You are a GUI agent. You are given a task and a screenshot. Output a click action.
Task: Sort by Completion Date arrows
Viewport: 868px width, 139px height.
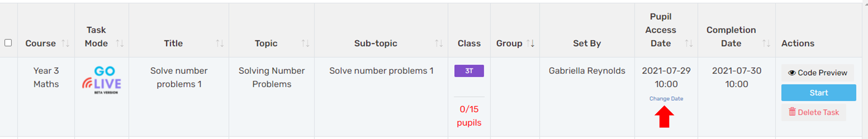tap(766, 43)
